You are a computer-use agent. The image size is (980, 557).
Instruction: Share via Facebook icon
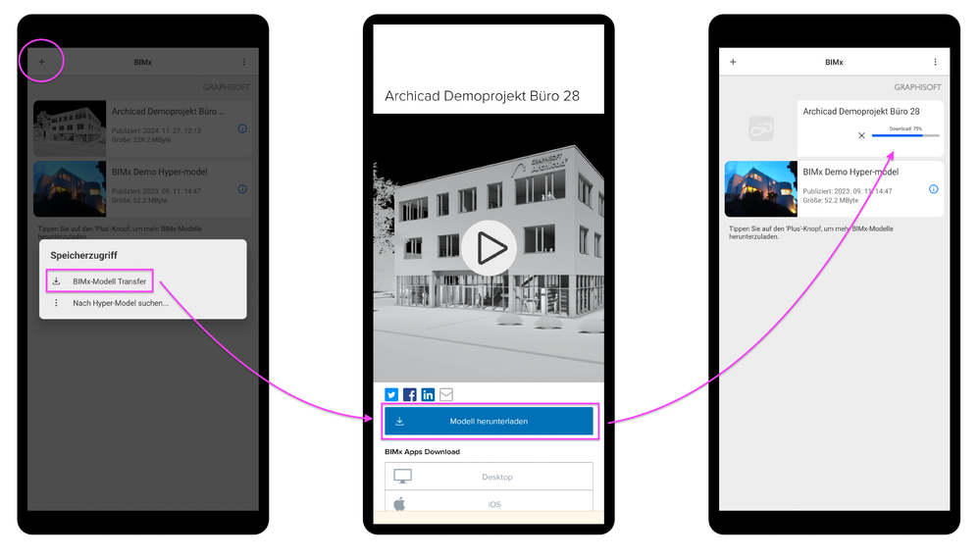409,394
